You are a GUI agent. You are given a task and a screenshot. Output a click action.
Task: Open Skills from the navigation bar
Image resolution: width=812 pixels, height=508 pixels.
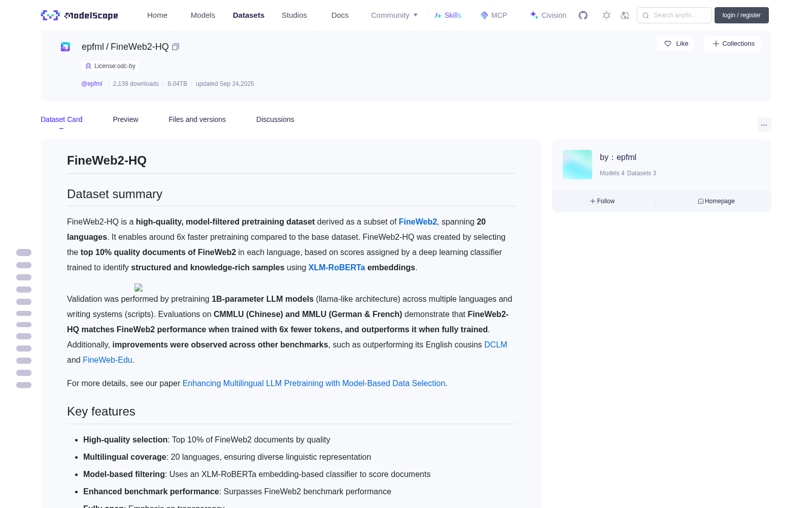tap(448, 15)
